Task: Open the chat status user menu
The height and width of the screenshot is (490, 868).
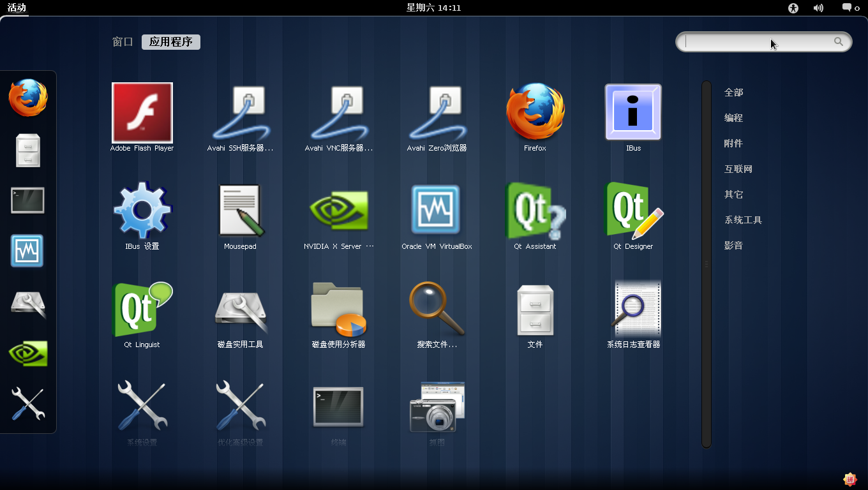Action: point(851,8)
